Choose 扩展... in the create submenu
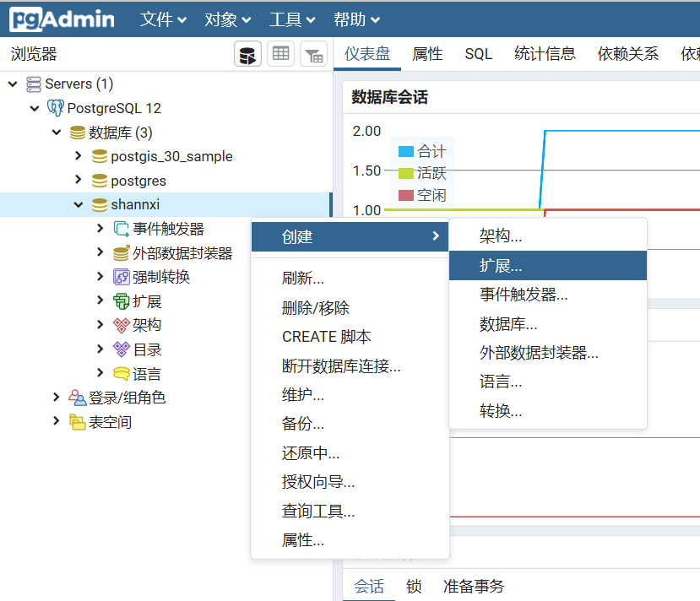 click(x=548, y=266)
